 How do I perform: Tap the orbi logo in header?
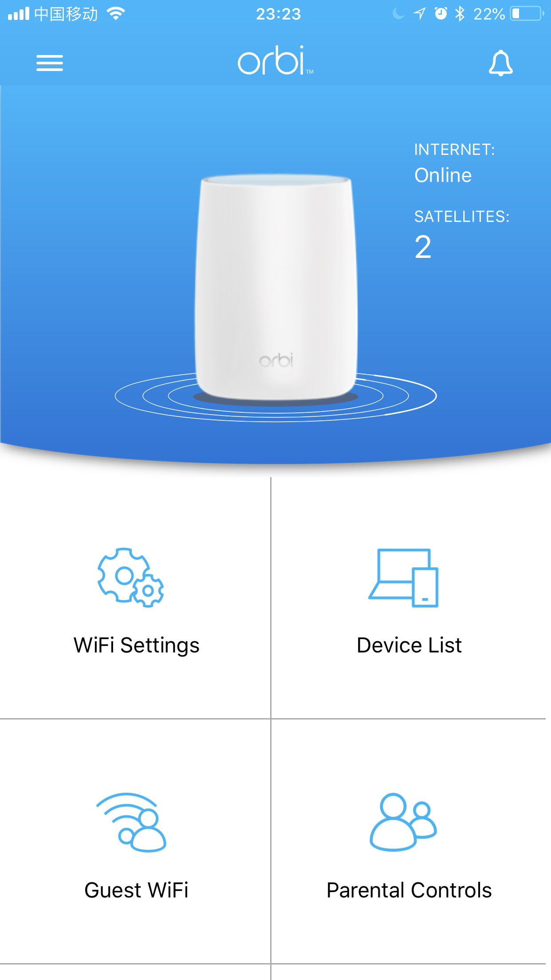pos(275,60)
